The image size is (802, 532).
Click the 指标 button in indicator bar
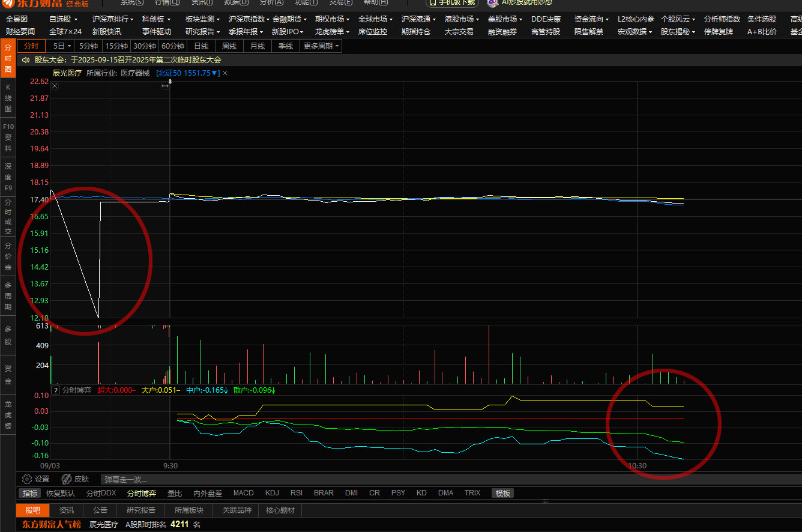30,493
